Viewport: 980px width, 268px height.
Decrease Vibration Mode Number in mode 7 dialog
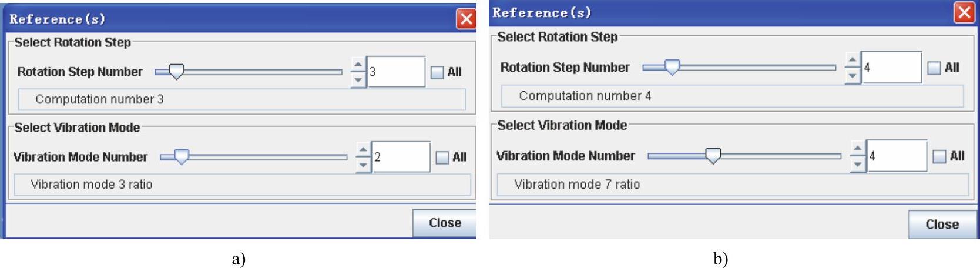click(x=858, y=164)
